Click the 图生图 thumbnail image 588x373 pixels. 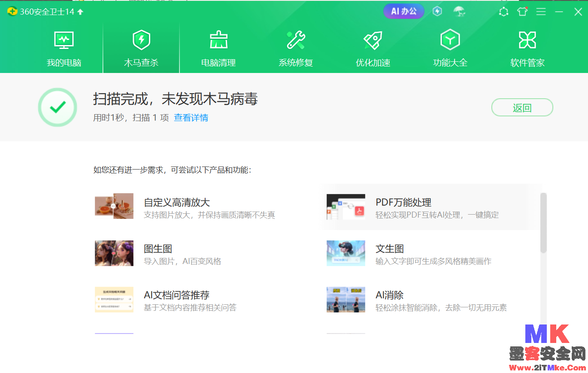tap(114, 253)
